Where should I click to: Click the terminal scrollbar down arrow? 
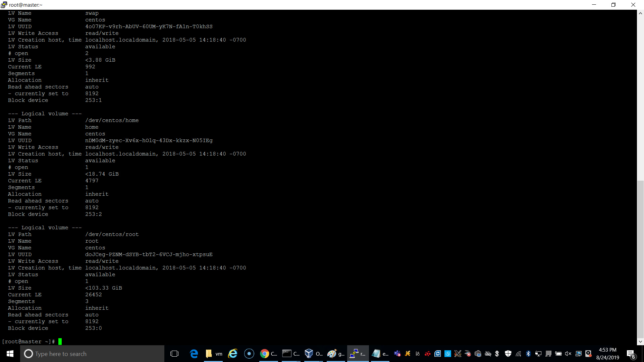(x=640, y=342)
